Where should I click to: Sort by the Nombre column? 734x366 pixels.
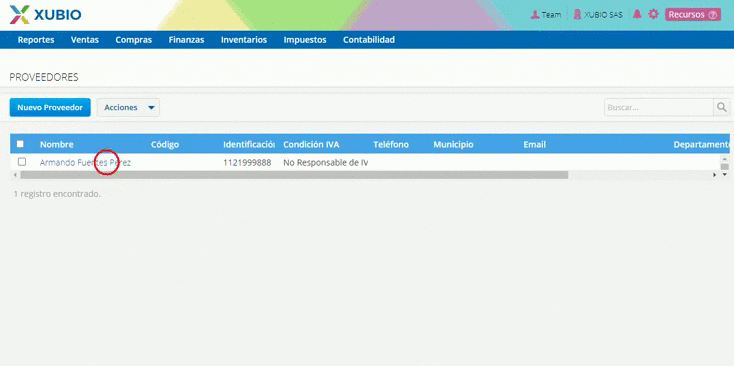tap(57, 145)
